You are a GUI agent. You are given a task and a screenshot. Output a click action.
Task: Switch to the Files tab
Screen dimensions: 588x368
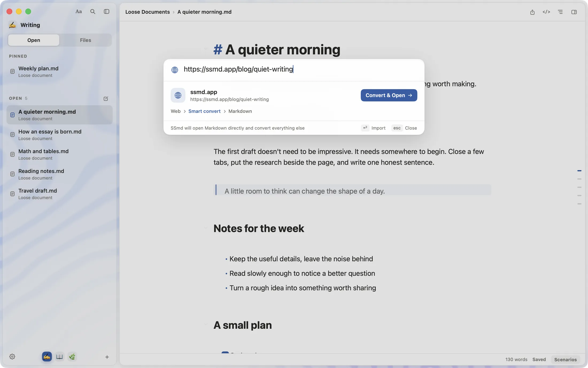click(x=86, y=40)
